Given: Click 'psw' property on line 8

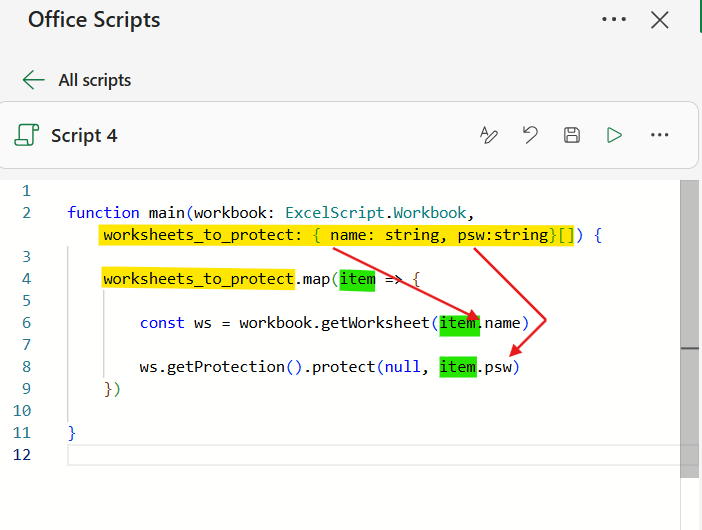Looking at the screenshot, I should pos(498,367).
